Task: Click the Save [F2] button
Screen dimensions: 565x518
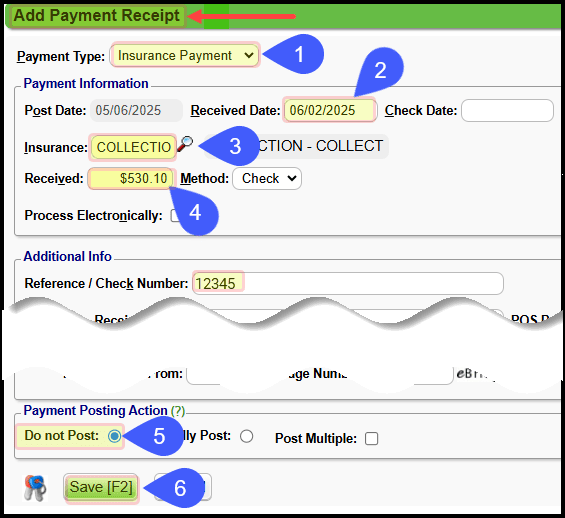Action: [101, 488]
